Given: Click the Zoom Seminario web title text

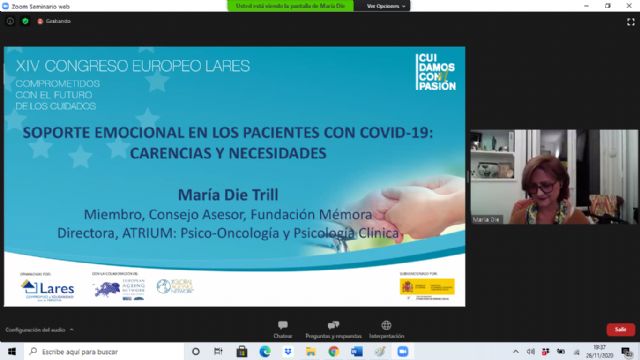Looking at the screenshot, I should pyautogui.click(x=40, y=6).
